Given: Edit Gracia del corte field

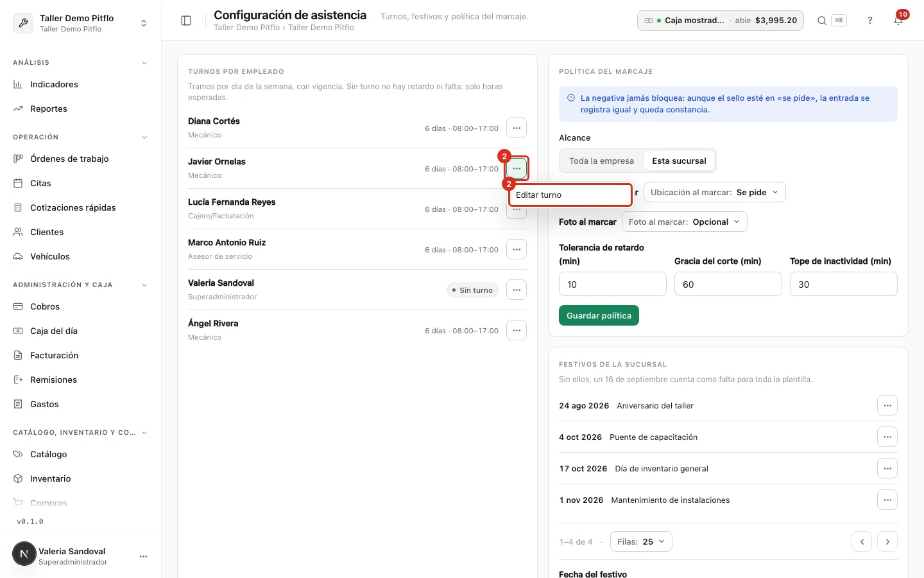Looking at the screenshot, I should (x=728, y=284).
